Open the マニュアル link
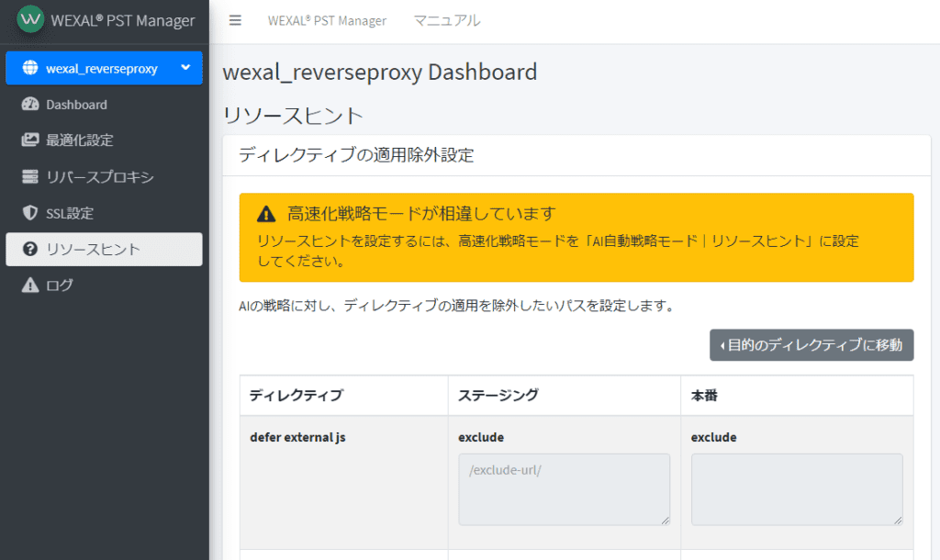This screenshot has height=560, width=940. click(447, 20)
